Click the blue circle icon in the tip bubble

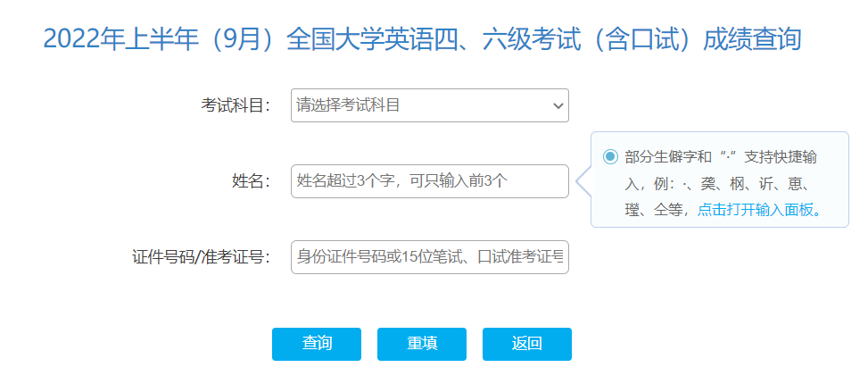coord(610,156)
